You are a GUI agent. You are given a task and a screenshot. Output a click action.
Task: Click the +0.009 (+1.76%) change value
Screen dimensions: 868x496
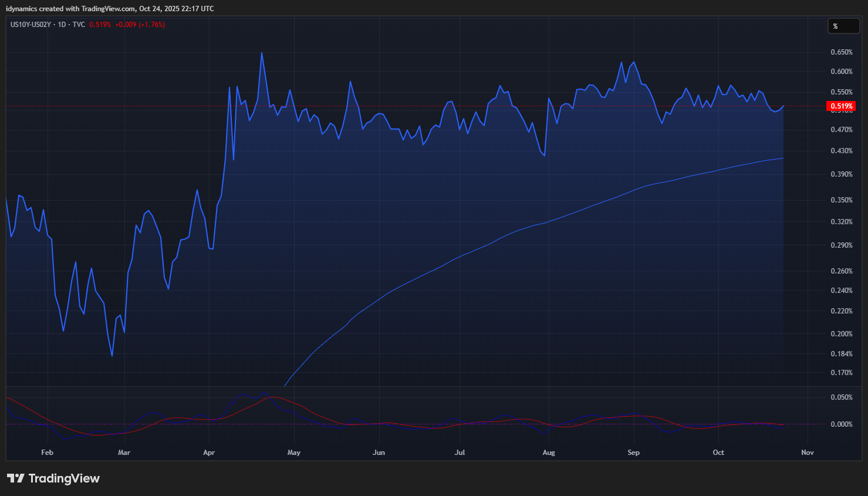[140, 25]
